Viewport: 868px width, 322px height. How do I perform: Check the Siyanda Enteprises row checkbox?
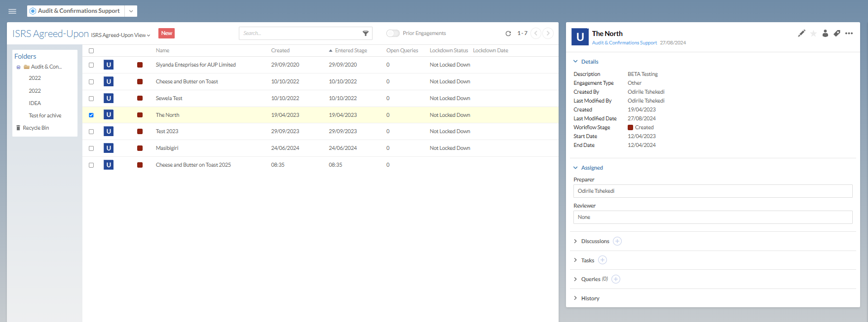(x=91, y=65)
